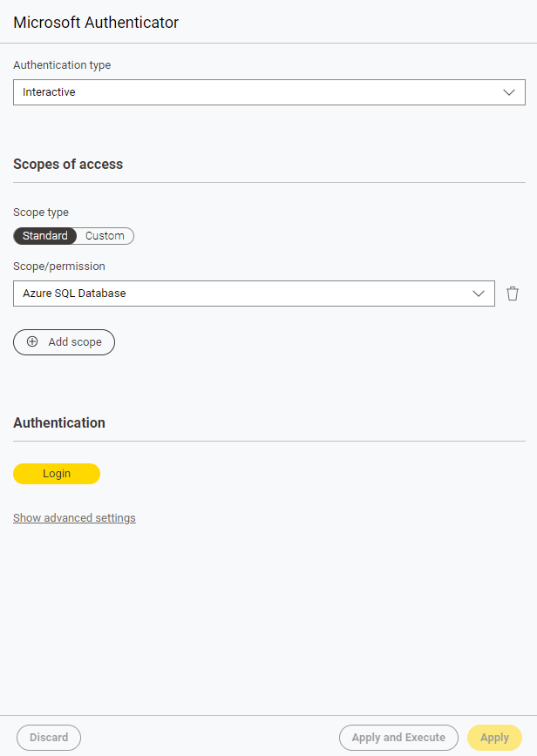This screenshot has width=537, height=756.
Task: Expand the Authentication type dropdown arrow
Action: [510, 92]
